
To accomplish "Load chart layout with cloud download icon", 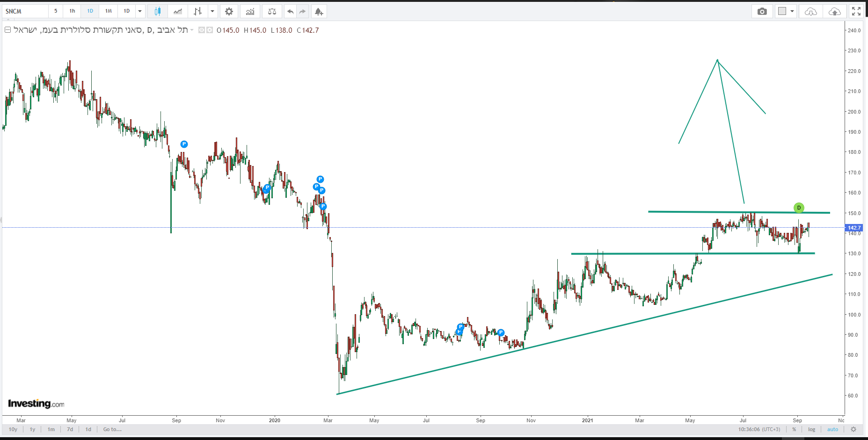I will (x=811, y=11).
